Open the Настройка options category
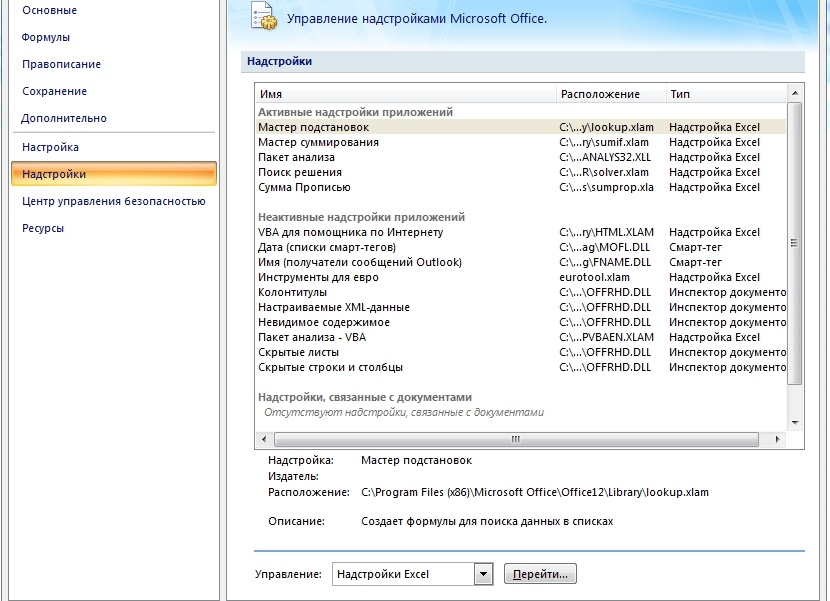The width and height of the screenshot is (830, 601). click(x=50, y=147)
